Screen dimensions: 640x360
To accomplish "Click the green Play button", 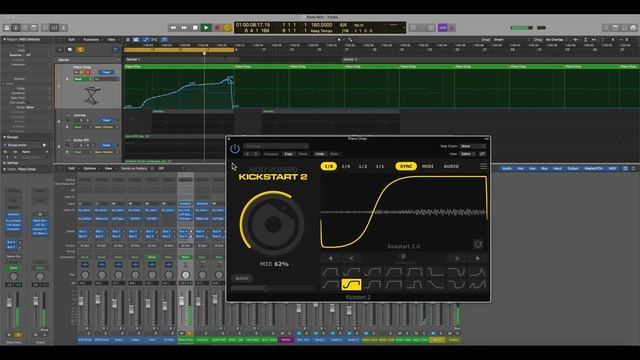I will 206,28.
